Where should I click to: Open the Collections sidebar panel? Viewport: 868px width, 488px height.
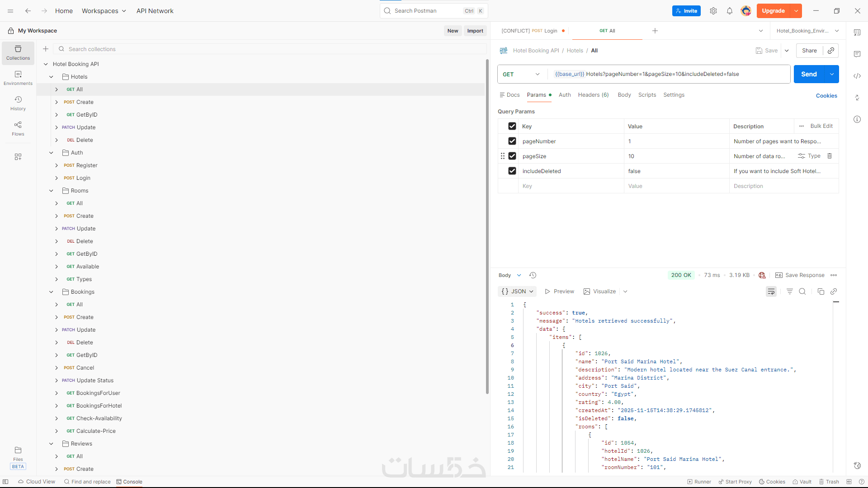(x=18, y=53)
